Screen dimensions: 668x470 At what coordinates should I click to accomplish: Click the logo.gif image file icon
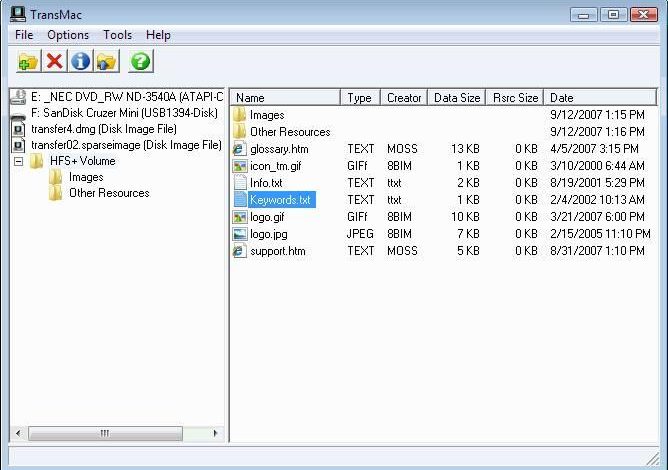[239, 217]
